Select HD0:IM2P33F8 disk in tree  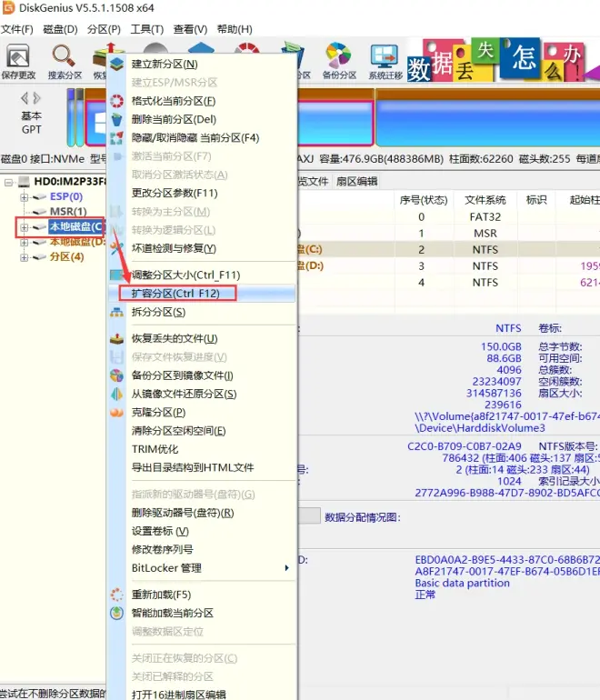70,182
